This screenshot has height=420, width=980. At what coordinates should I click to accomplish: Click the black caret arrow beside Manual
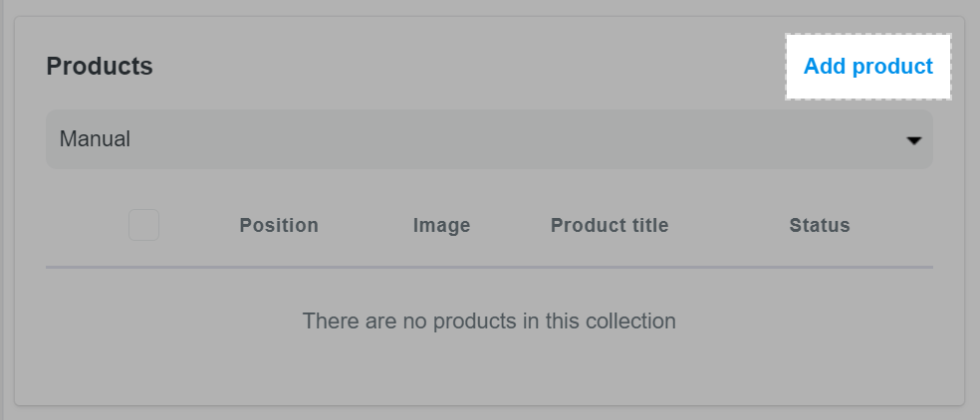click(x=913, y=140)
